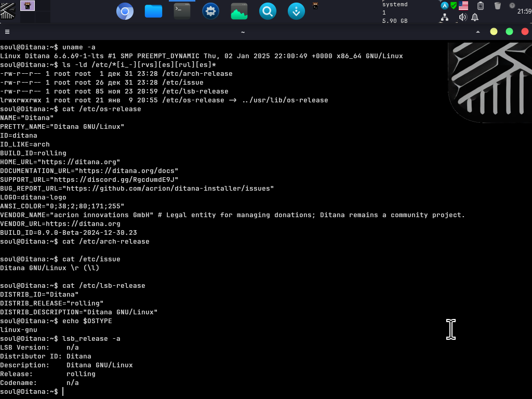Open the magnifier search app in the dock
532x399 pixels.
(268, 11)
